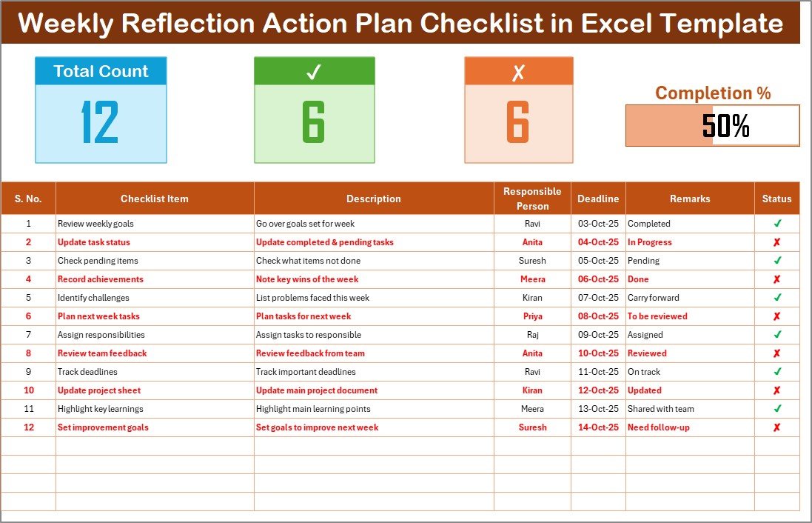This screenshot has height=523, width=812.
Task: Select the status check for Highlight key learnings row
Action: 777,409
